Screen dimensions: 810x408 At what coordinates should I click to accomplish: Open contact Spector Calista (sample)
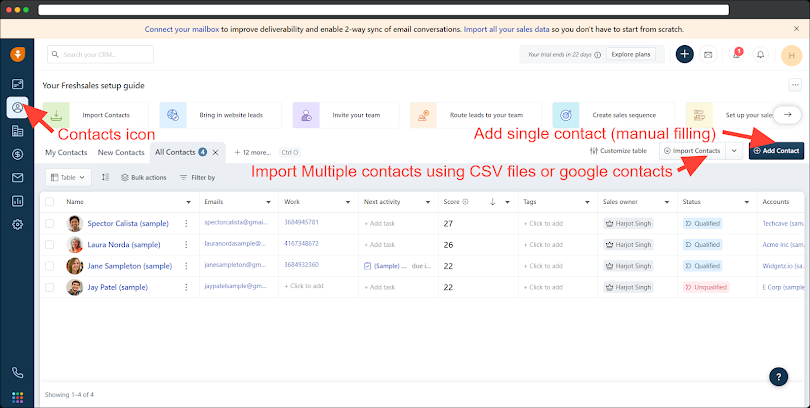point(128,224)
